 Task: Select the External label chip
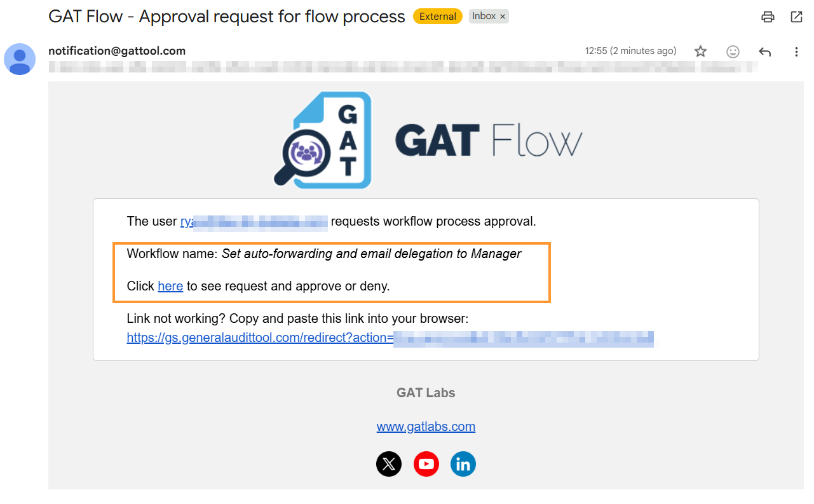pos(437,16)
